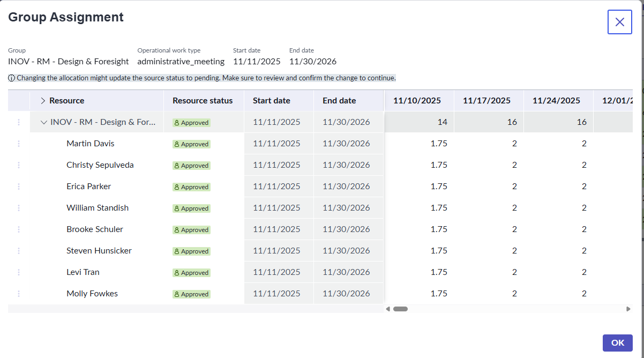Edit Martin Davis 1.75 allocation for 11/10/2025

(x=419, y=144)
